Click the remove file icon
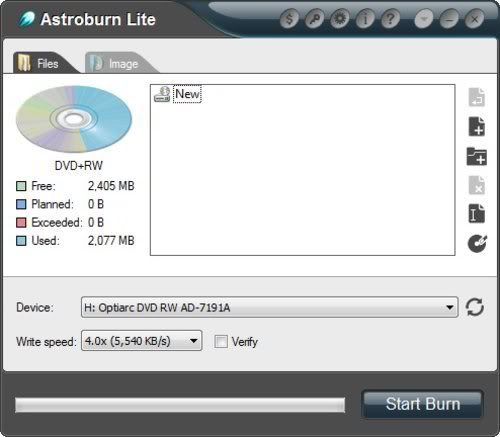 click(477, 185)
